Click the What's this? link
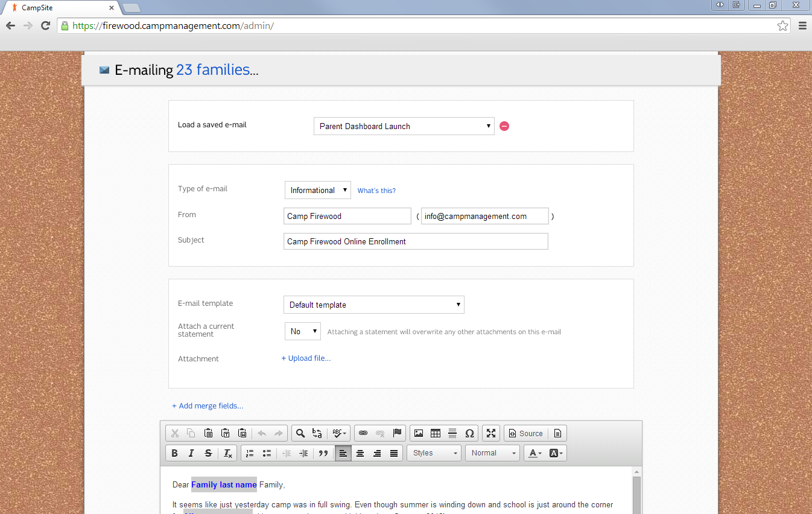 point(376,191)
